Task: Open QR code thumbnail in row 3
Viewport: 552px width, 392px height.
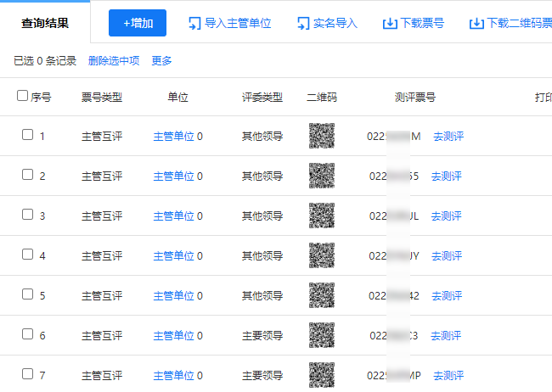Action: [322, 216]
